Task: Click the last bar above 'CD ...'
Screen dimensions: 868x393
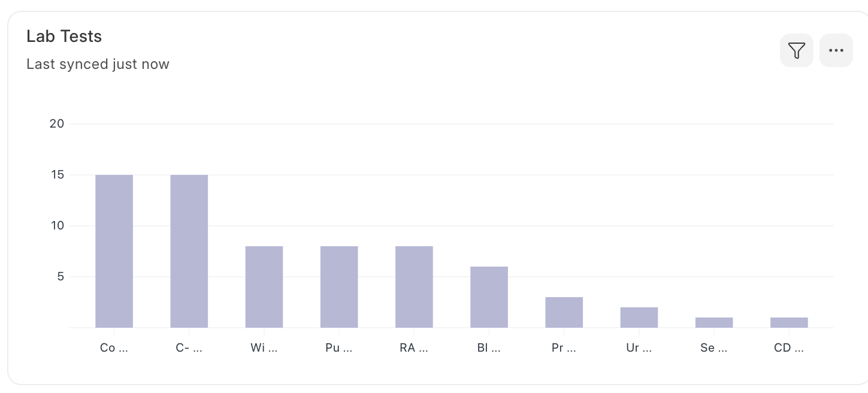Action: click(x=789, y=322)
